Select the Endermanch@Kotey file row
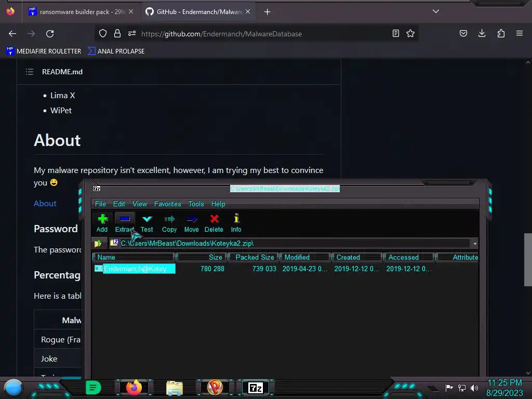 tap(135, 269)
